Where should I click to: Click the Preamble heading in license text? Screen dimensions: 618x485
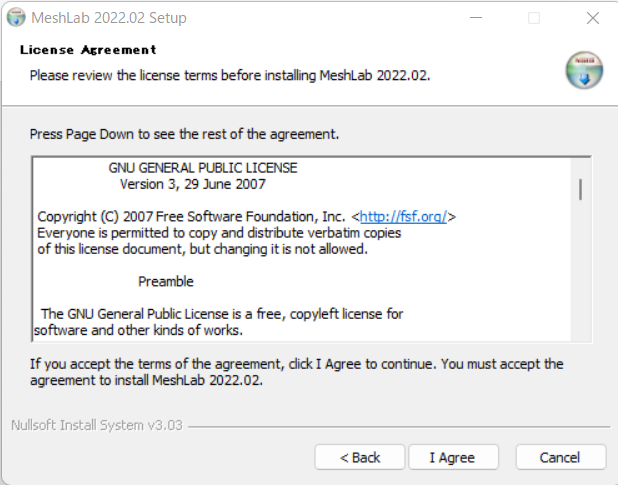pos(166,282)
